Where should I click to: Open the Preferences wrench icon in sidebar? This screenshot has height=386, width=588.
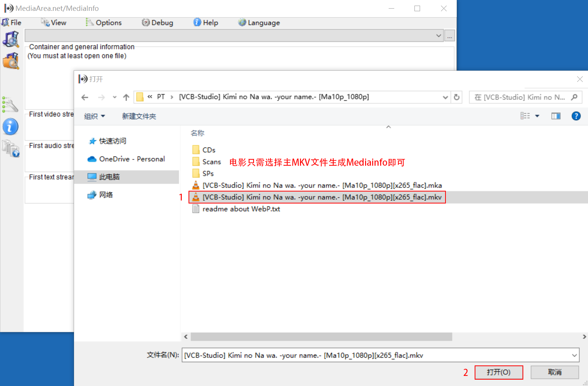pyautogui.click(x=10, y=105)
